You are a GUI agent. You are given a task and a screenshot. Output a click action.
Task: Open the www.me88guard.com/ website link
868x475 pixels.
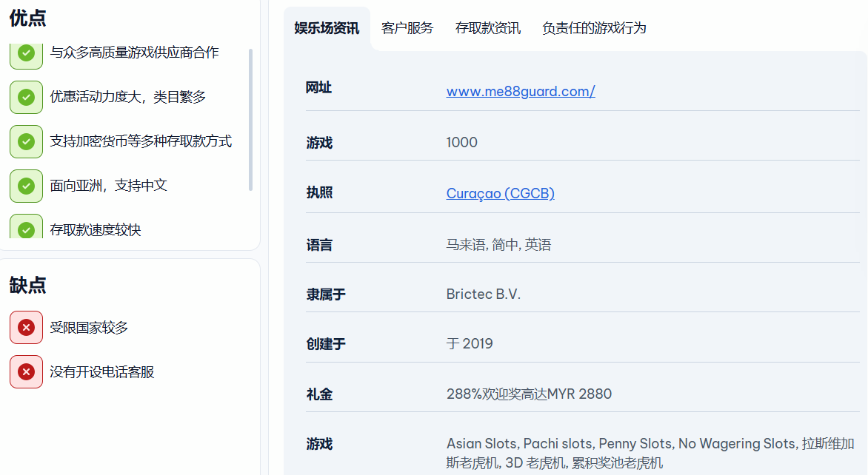(x=521, y=91)
